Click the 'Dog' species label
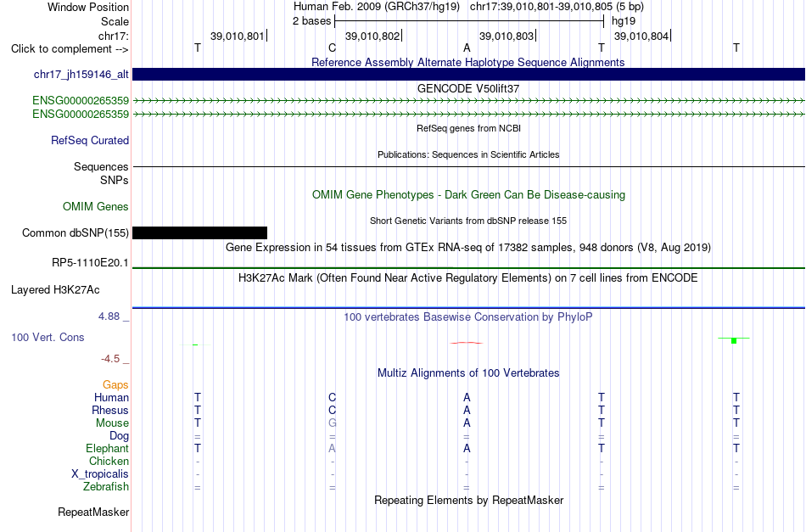806x532 pixels. coord(120,436)
